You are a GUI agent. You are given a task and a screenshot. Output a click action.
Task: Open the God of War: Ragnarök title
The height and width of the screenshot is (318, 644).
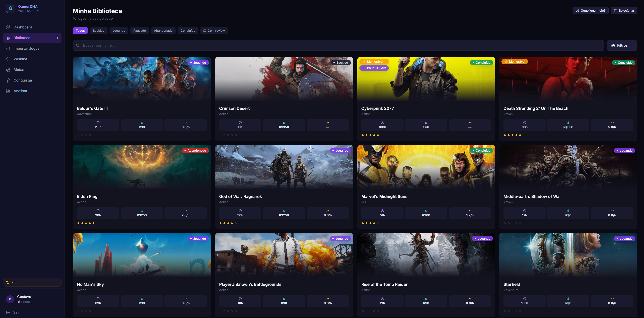pos(240,197)
